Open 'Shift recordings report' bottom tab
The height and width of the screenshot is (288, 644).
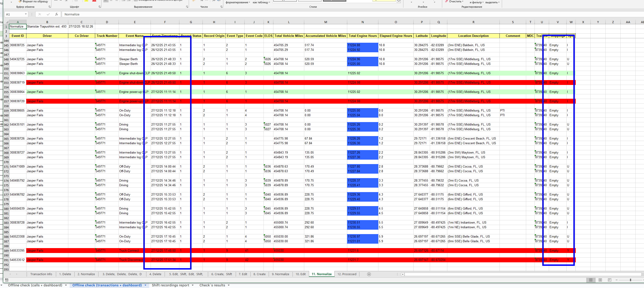click(x=170, y=285)
